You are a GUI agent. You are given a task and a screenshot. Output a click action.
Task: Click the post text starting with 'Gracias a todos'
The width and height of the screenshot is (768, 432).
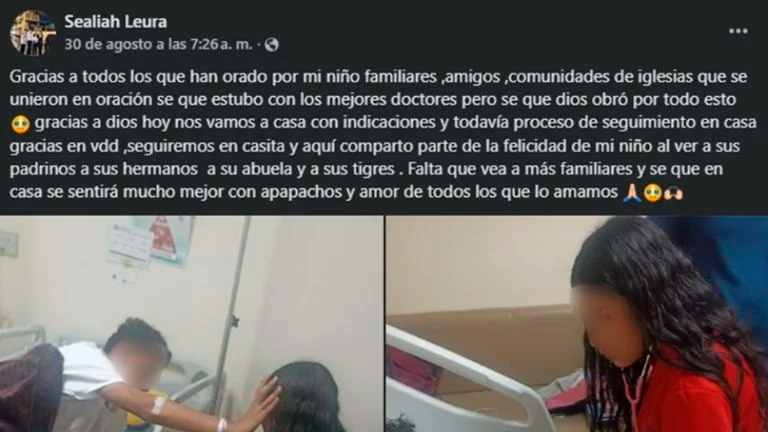384,134
